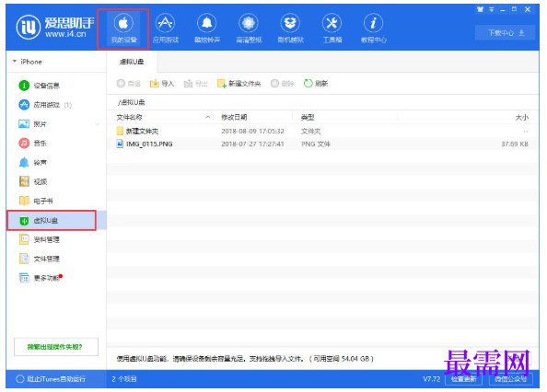Open the Download Center button
The height and width of the screenshot is (392, 547).
tap(505, 33)
